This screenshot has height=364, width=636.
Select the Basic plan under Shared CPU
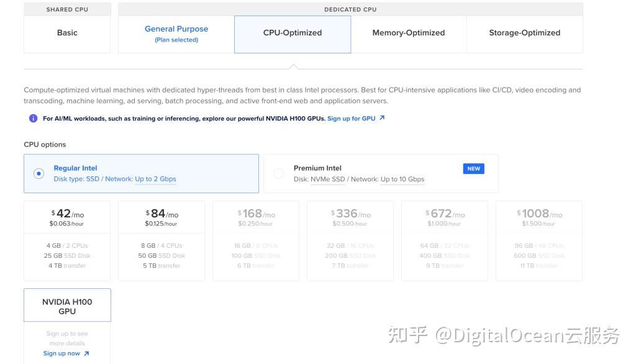tap(67, 32)
